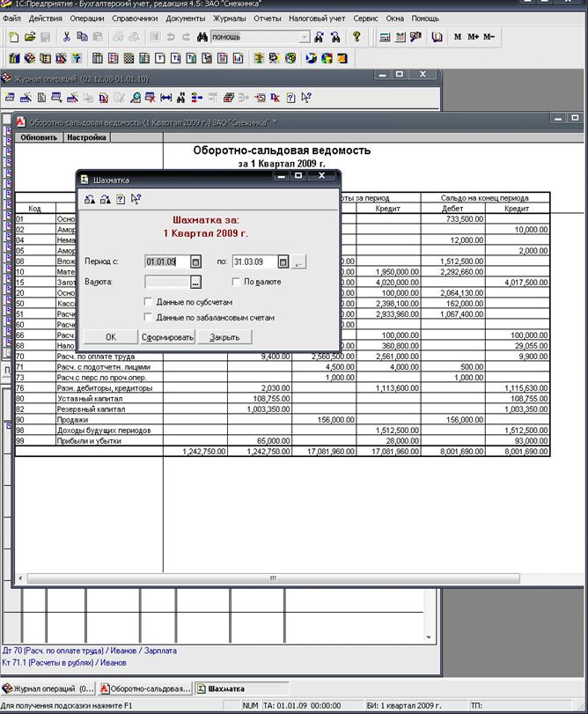Click the по end date input field
The image size is (588, 714).
coord(254,261)
